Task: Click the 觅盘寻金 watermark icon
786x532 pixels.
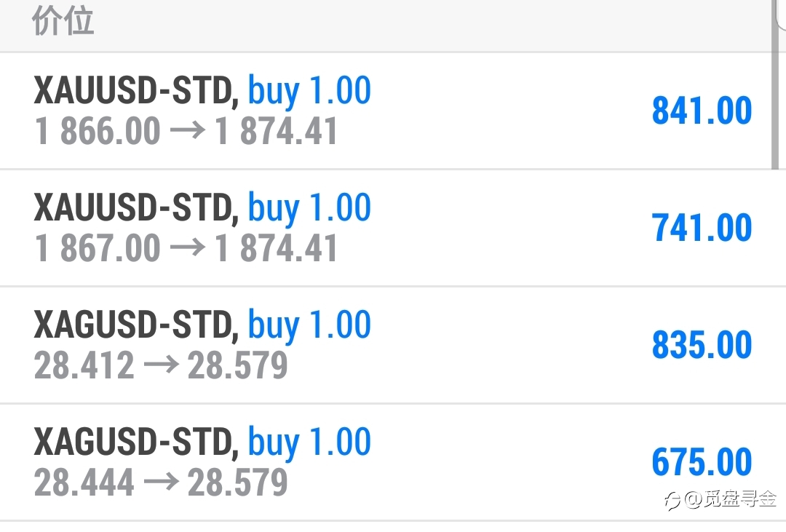Action: tap(672, 501)
